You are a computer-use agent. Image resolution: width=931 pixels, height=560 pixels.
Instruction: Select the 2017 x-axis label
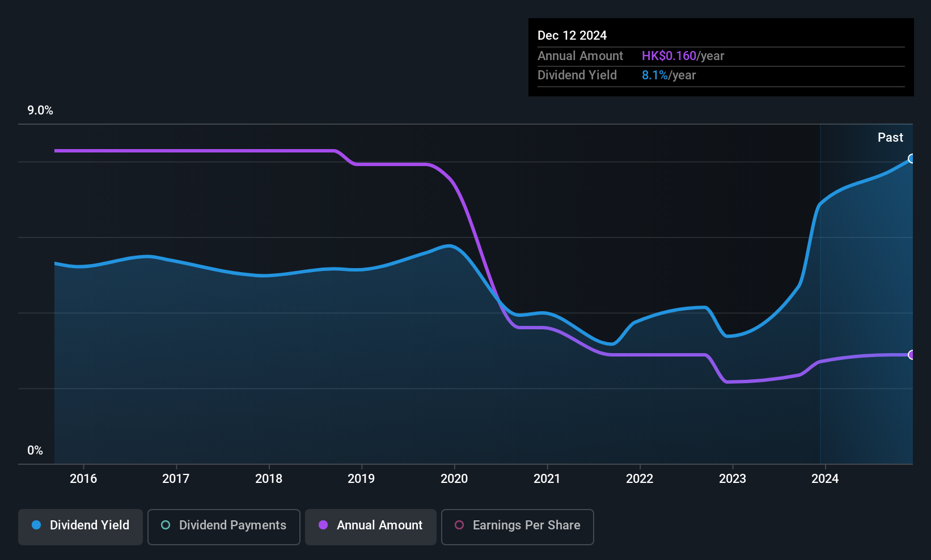[x=176, y=479]
